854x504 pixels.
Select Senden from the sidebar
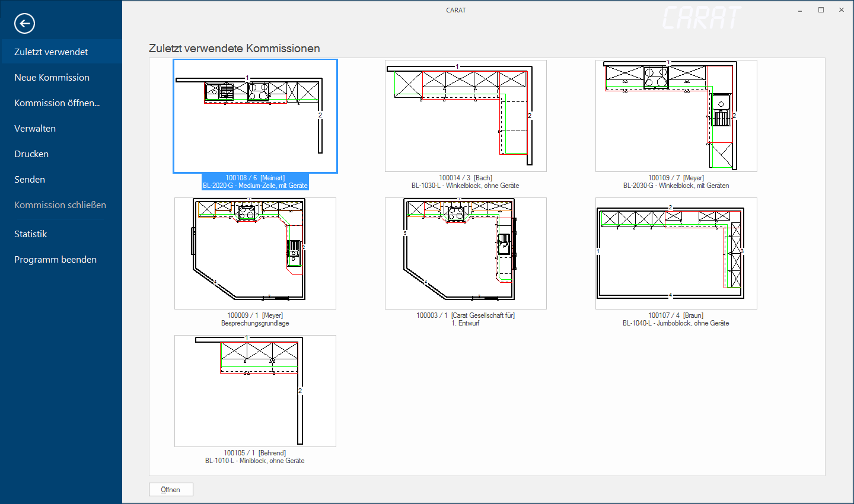click(x=30, y=180)
